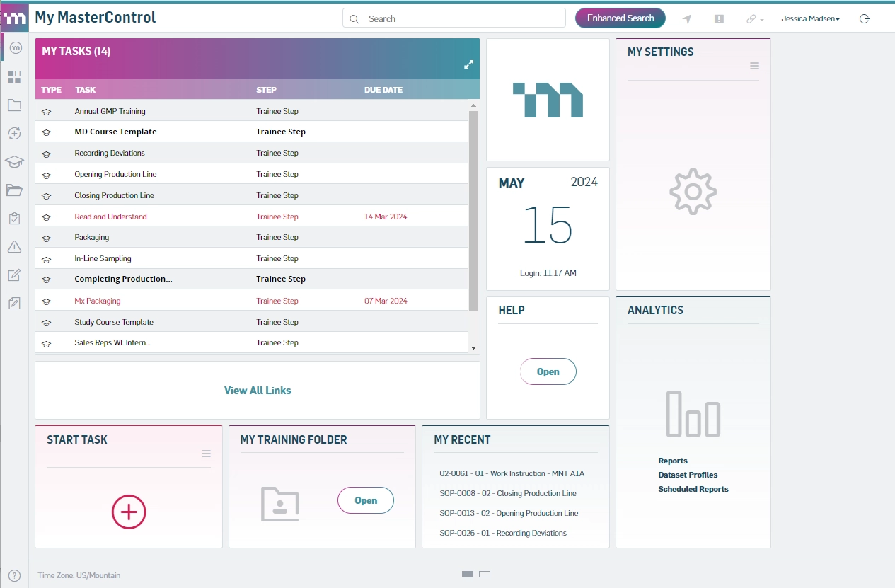
Task: Open the Jessica Madsen user dropdown
Action: 811,19
